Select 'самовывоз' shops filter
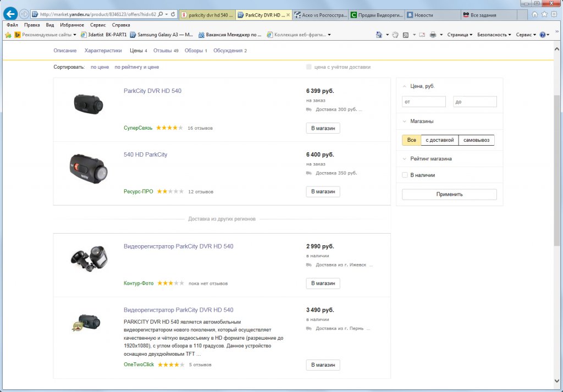563x392 pixels. (x=477, y=140)
